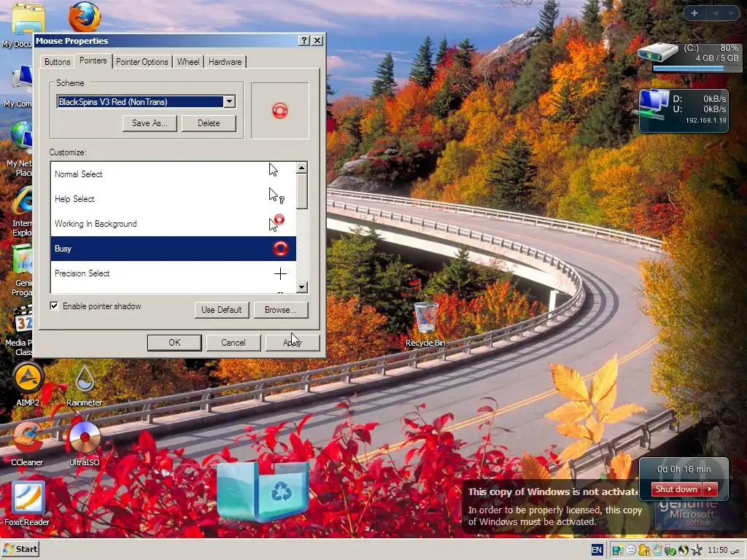The width and height of the screenshot is (747, 560).
Task: Click the Customize list scrollbar down arrow
Action: click(x=301, y=287)
